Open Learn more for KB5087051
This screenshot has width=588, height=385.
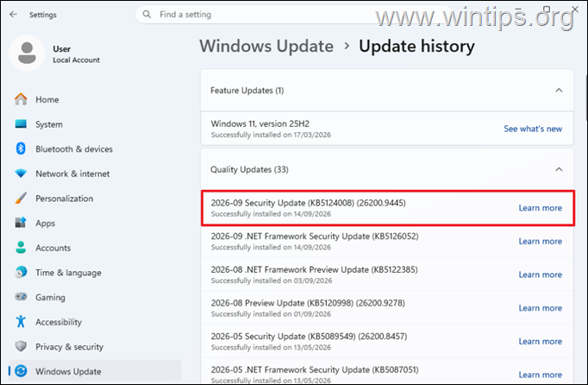(540, 375)
